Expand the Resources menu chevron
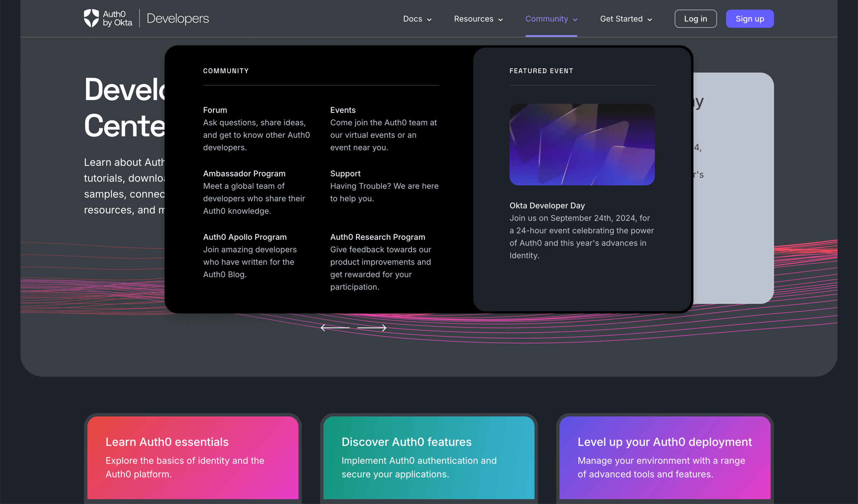Screen dimensions: 858x504 pyautogui.click(x=500, y=20)
